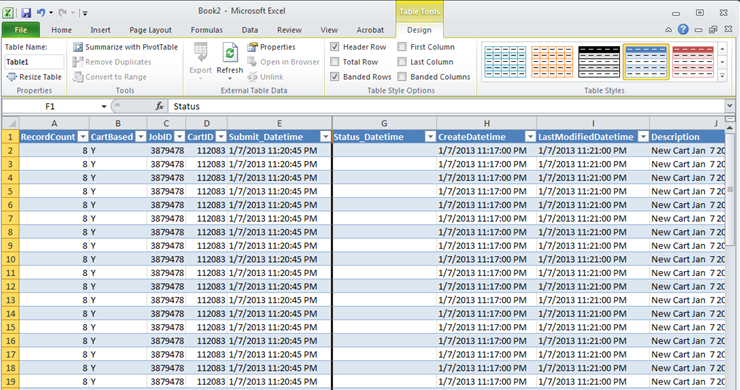Click the Design tab under Table Tools
The width and height of the screenshot is (740, 390).
(419, 30)
